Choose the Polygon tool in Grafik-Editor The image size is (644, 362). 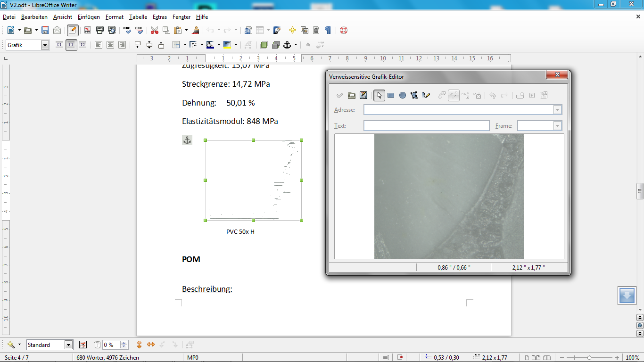click(x=414, y=95)
